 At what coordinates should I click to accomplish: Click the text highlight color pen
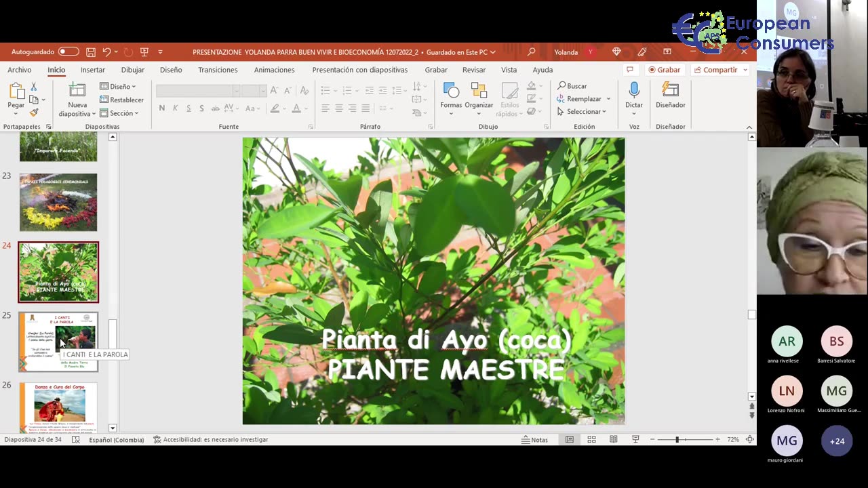pyautogui.click(x=275, y=108)
